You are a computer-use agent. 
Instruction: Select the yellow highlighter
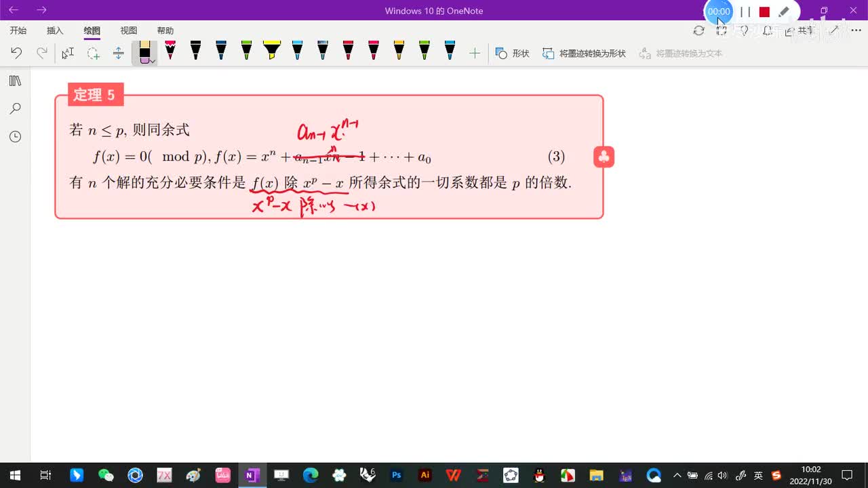click(x=272, y=50)
